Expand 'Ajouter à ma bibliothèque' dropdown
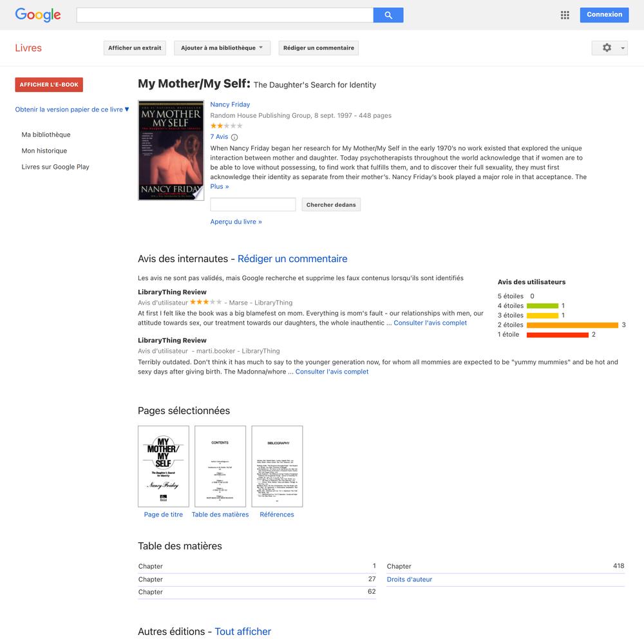Screen dimensions: 644x644 (222, 48)
